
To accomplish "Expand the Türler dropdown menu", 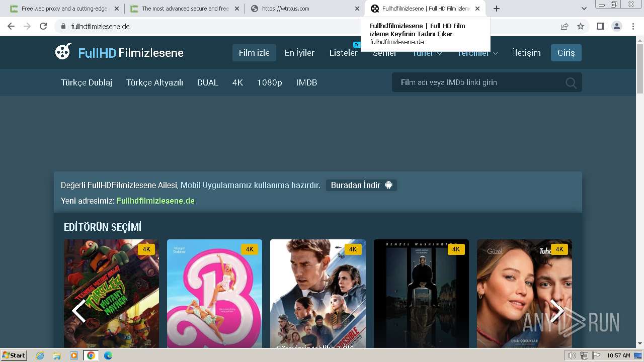I will point(427,53).
